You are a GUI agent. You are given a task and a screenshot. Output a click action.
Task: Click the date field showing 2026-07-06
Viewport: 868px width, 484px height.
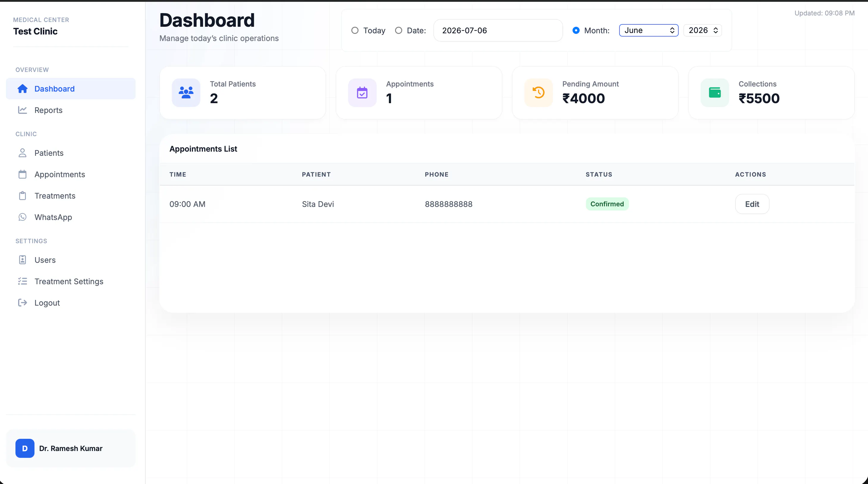(498, 30)
